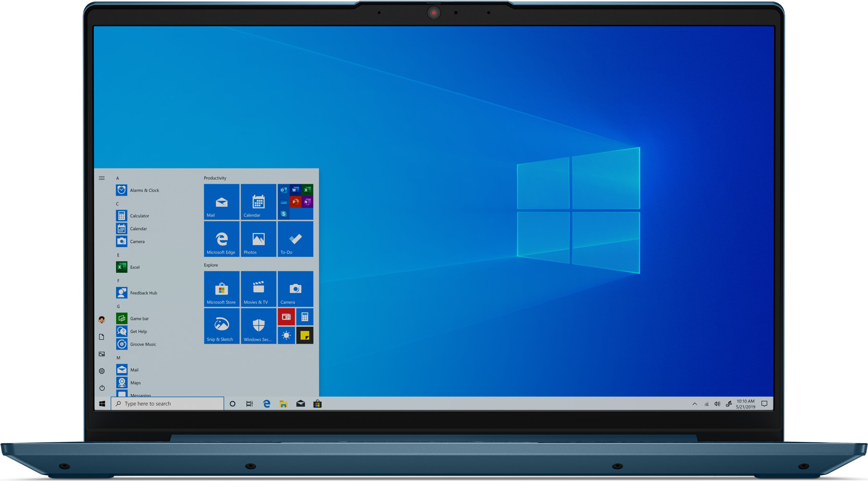Launch Excel from the app list
The width and height of the screenshot is (868, 481).
point(128,267)
